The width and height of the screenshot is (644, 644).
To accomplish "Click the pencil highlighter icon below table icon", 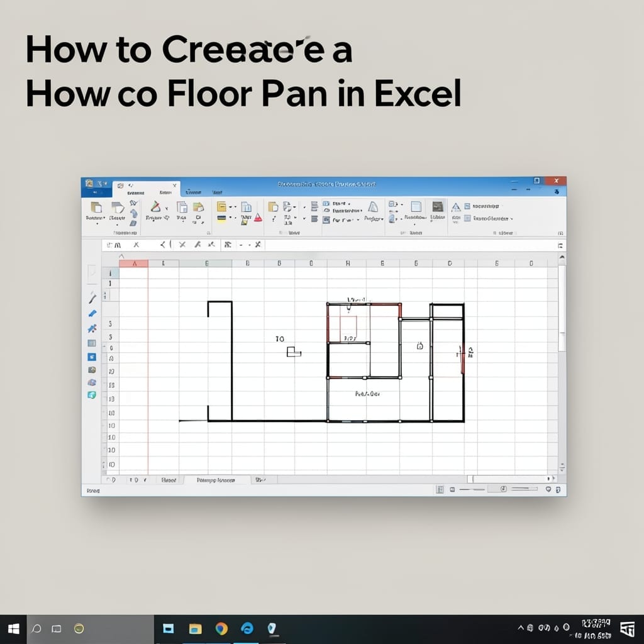I will [245, 221].
